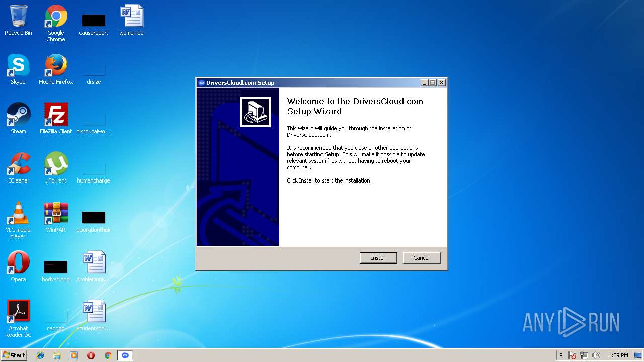Open the problemunk... Word document
The height and width of the screenshot is (362, 644).
[x=94, y=266]
